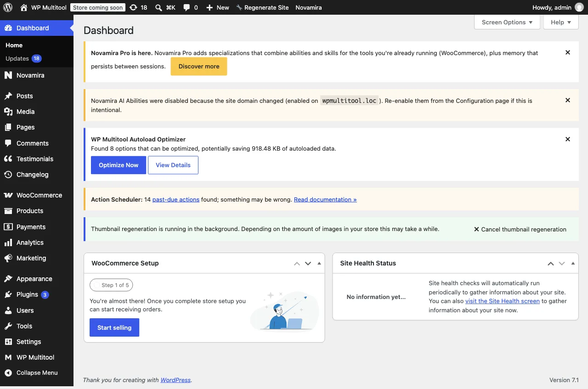Collapse the WooCommerce Setup widget panel

pyautogui.click(x=319, y=264)
